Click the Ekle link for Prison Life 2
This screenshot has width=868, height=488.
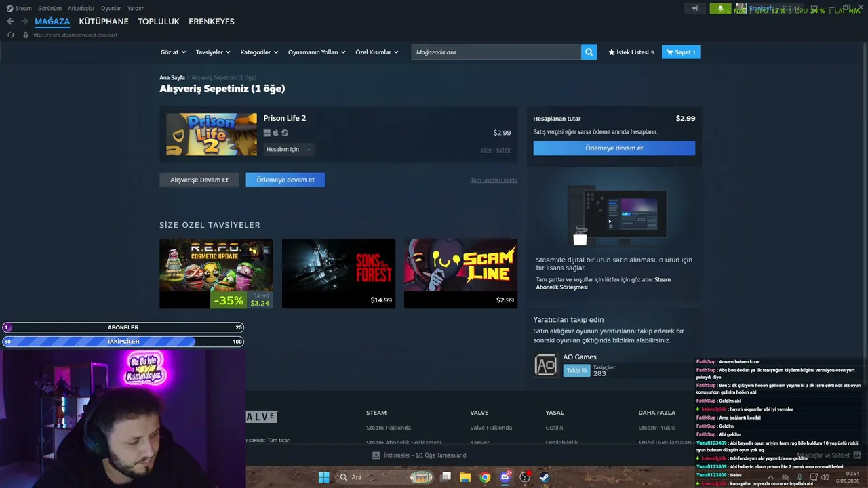pyautogui.click(x=486, y=150)
